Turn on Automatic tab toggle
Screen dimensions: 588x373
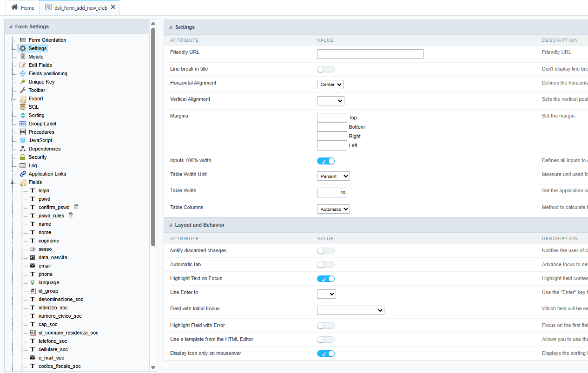326,265
